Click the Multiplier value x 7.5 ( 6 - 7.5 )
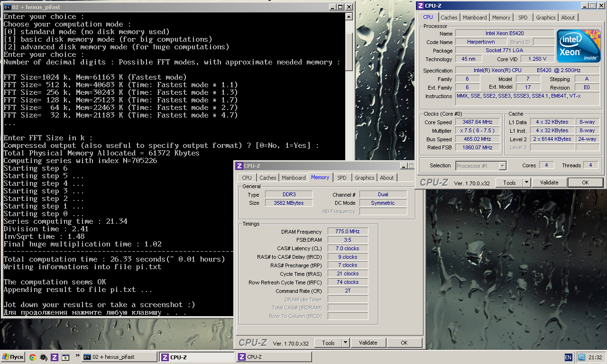The width and height of the screenshot is (607, 364). click(x=478, y=131)
